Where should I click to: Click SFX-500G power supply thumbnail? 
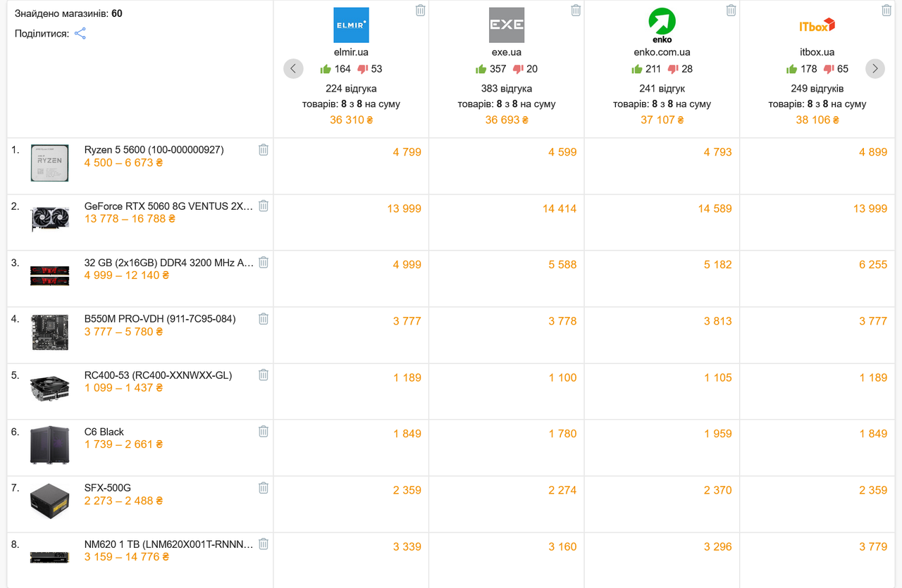pyautogui.click(x=49, y=501)
